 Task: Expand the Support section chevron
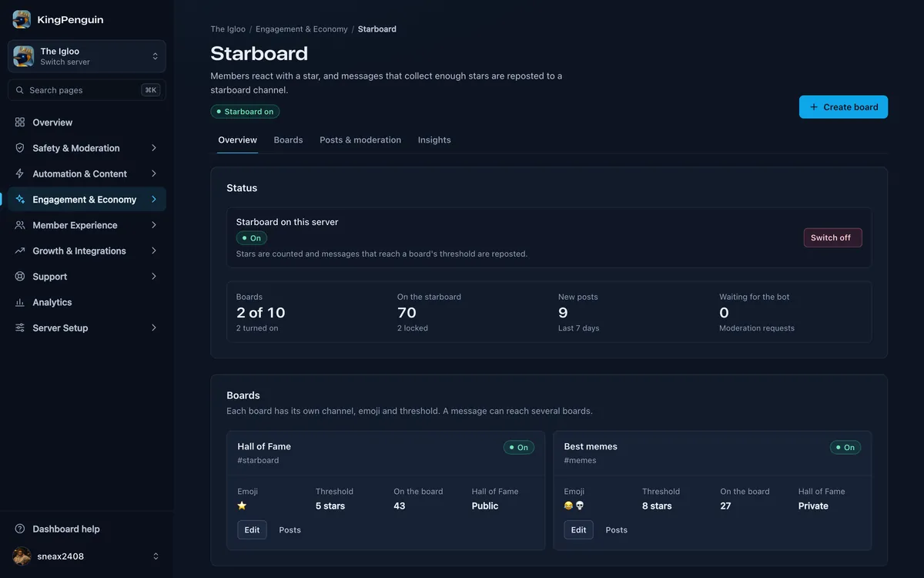point(154,277)
